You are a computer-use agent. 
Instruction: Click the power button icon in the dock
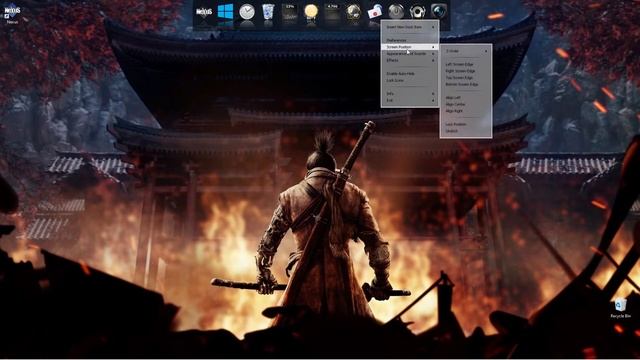[x=396, y=11]
